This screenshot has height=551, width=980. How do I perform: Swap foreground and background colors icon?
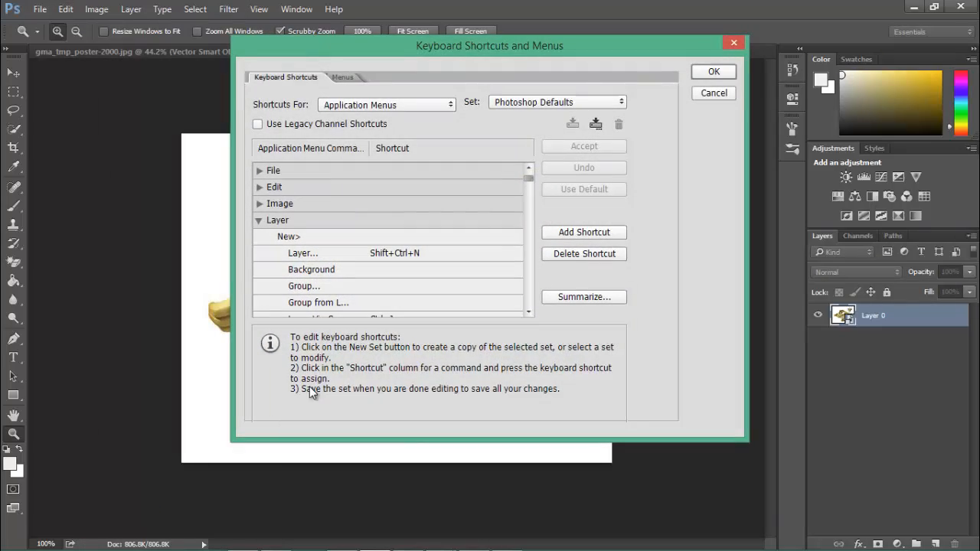pos(19,449)
